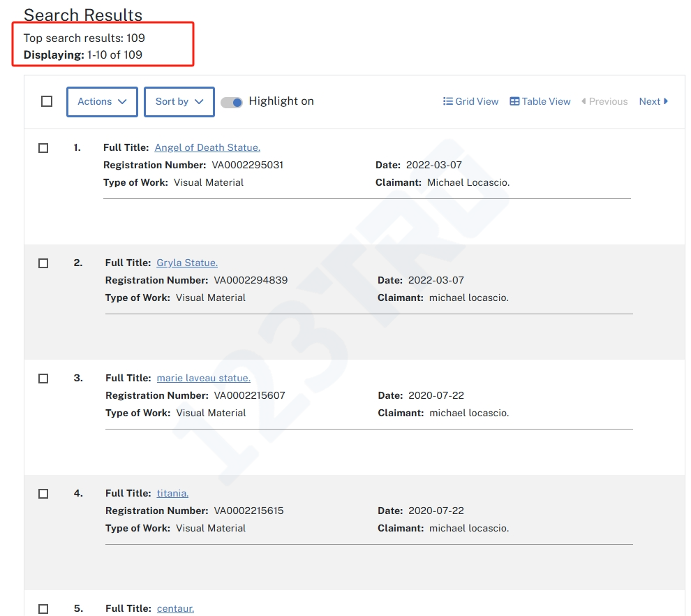Image resolution: width=691 pixels, height=616 pixels.
Task: Expand the Sort by dropdown
Action: [179, 102]
